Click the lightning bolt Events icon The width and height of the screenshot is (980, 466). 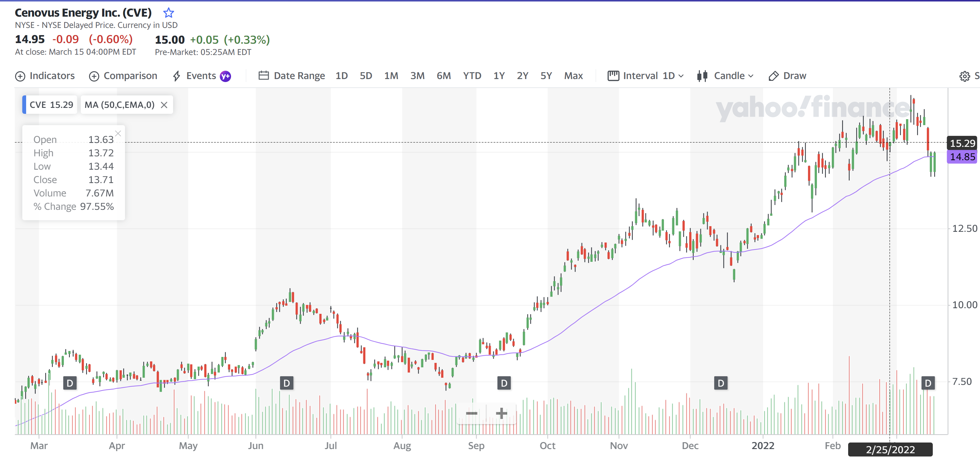click(176, 76)
